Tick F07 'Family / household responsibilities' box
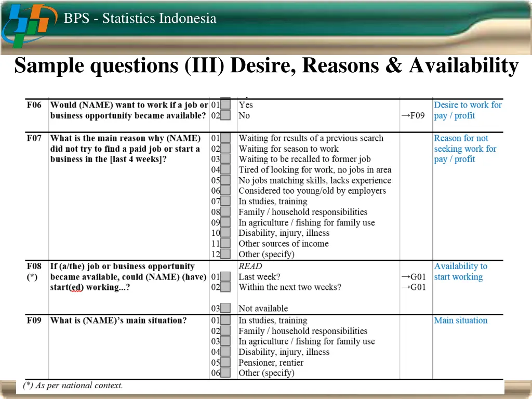The width and height of the screenshot is (532, 399). pyautogui.click(x=225, y=212)
